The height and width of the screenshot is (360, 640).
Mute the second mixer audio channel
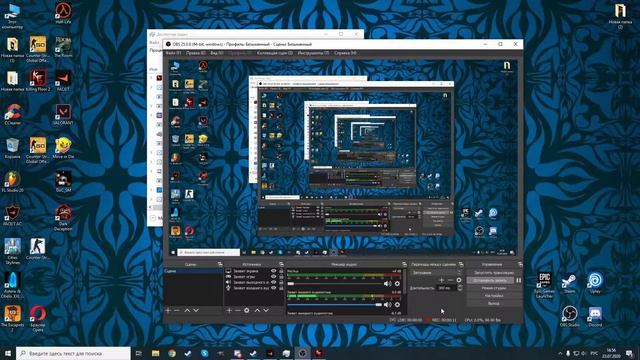tap(387, 304)
